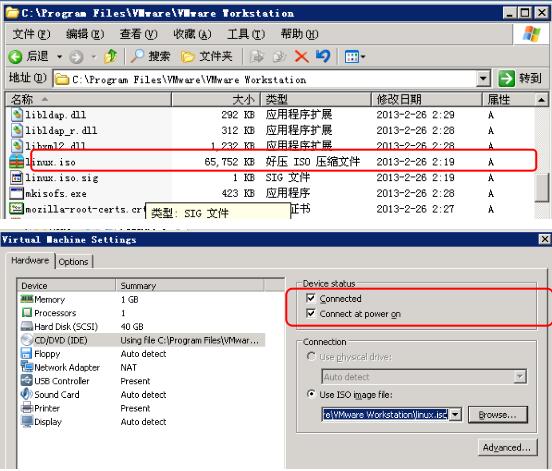Select the Use ISO image file radio button
The height and width of the screenshot is (471, 552).
click(311, 394)
